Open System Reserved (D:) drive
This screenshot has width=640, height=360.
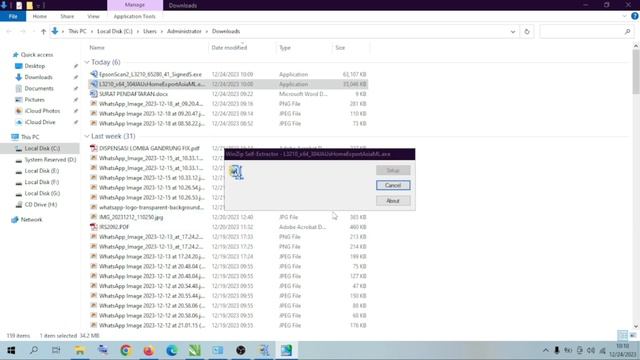(50, 160)
